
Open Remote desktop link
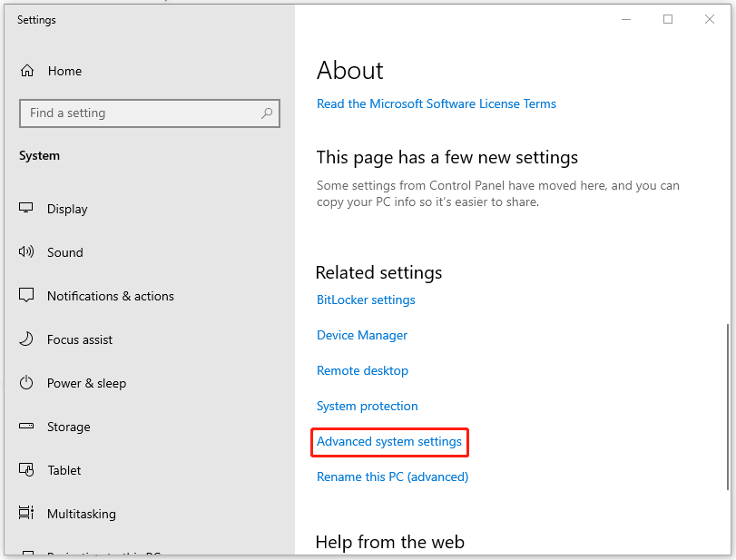pyautogui.click(x=362, y=371)
